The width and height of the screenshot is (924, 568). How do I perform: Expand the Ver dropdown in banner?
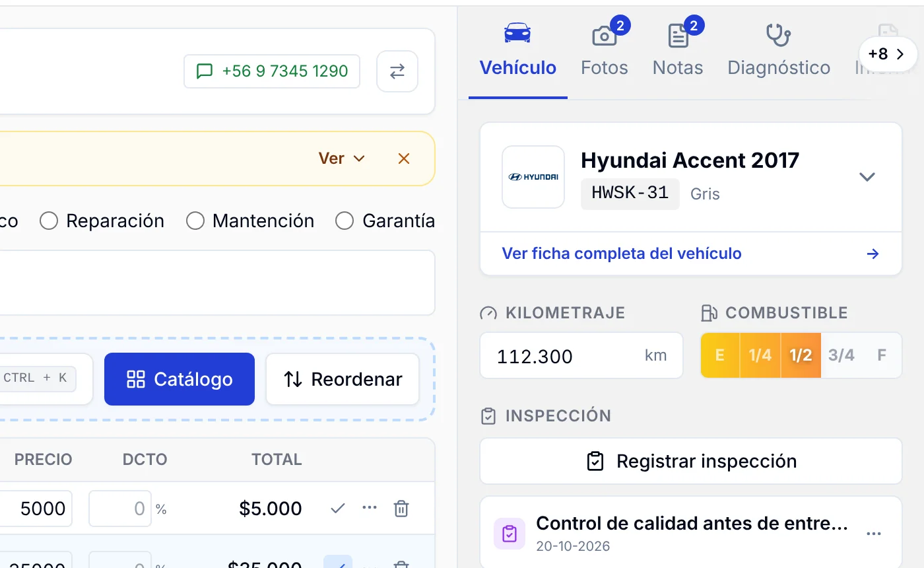[341, 159]
